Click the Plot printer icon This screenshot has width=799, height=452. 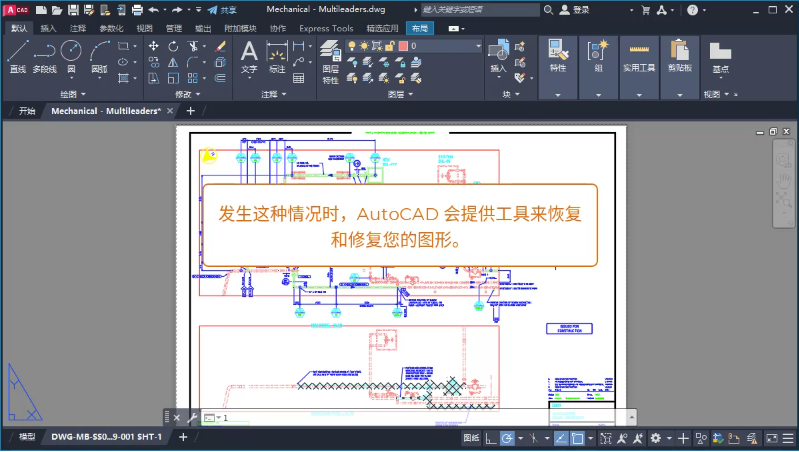pyautogui.click(x=137, y=10)
